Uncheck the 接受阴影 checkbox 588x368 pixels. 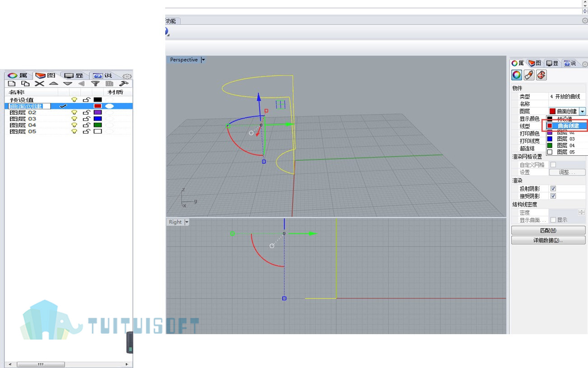[553, 196]
